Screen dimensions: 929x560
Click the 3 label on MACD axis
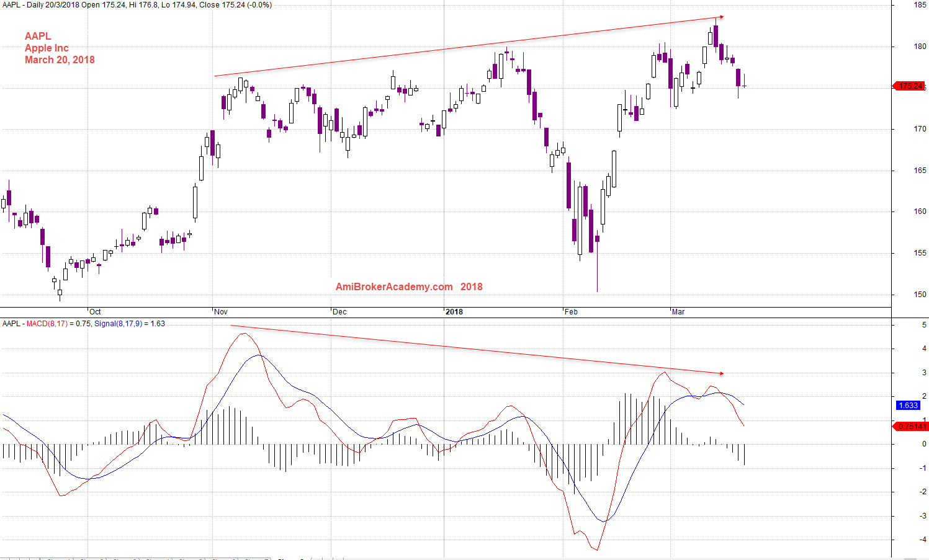pos(924,373)
